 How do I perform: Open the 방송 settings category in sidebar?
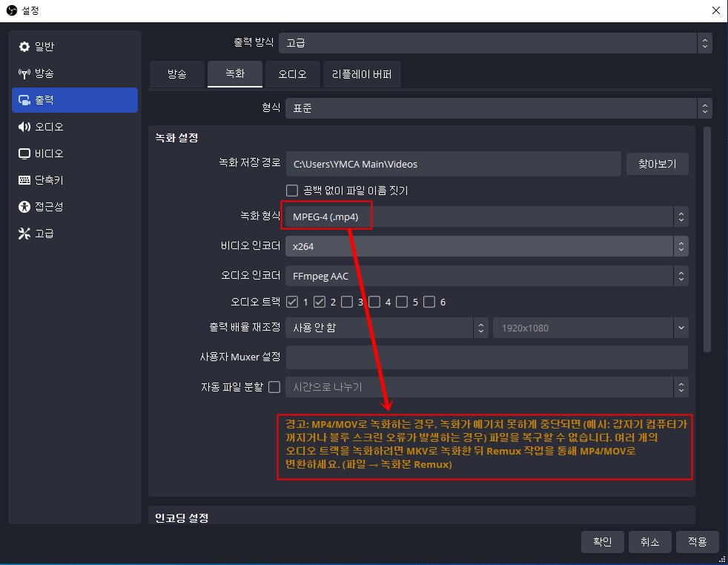pyautogui.click(x=75, y=73)
